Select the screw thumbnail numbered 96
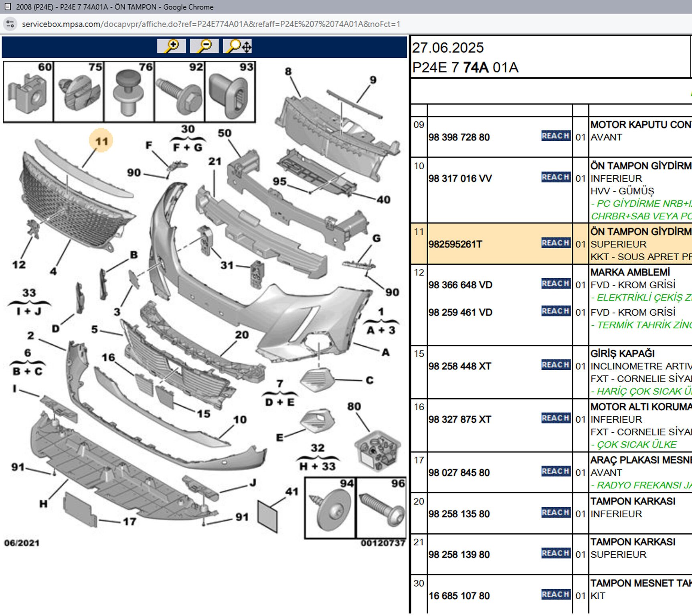The height and width of the screenshot is (616, 692). click(x=381, y=508)
